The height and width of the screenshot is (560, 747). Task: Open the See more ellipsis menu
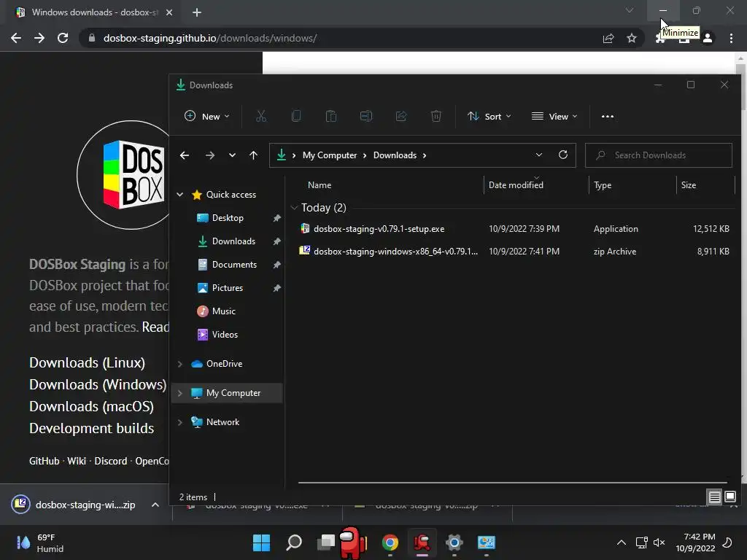click(608, 116)
